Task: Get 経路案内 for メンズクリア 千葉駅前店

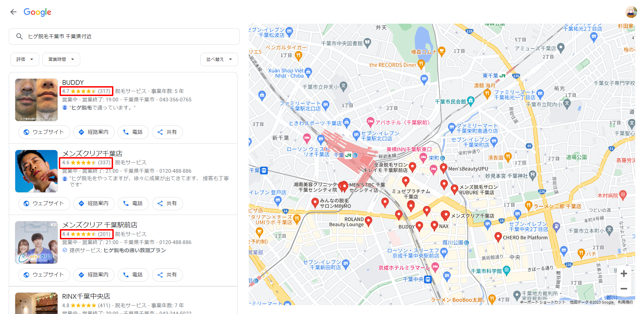Action: click(x=94, y=274)
